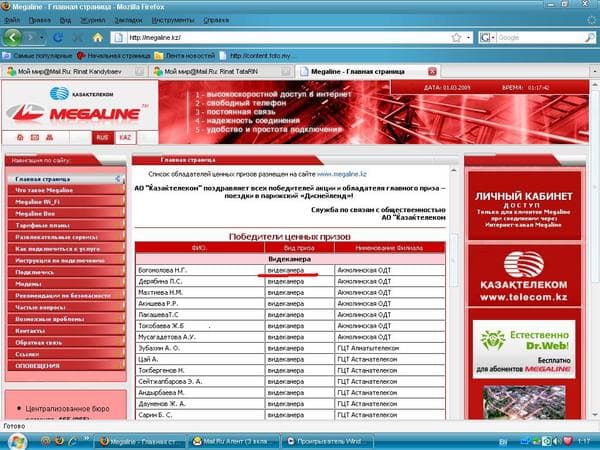Click in the URL address field
The width and height of the screenshot is (600, 450).
pos(287,38)
